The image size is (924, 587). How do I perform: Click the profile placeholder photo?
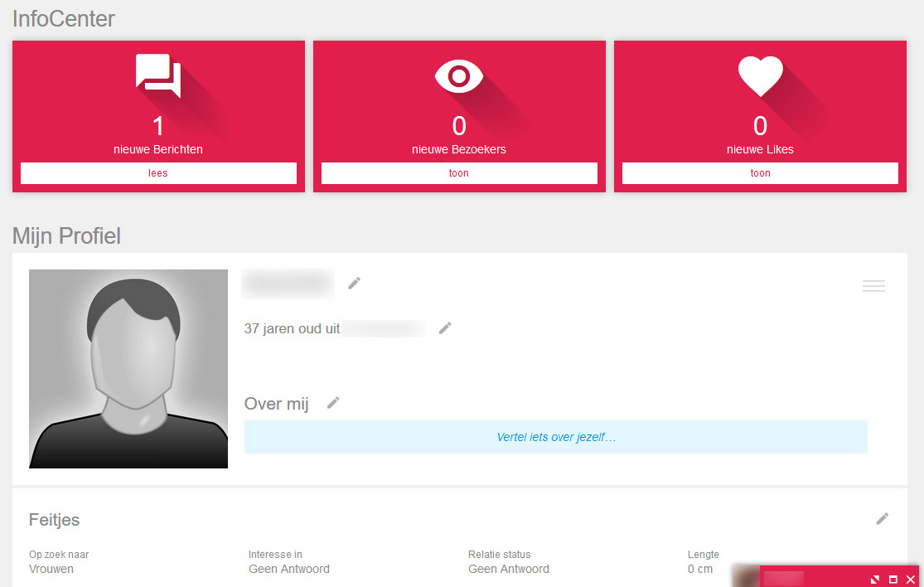(128, 368)
